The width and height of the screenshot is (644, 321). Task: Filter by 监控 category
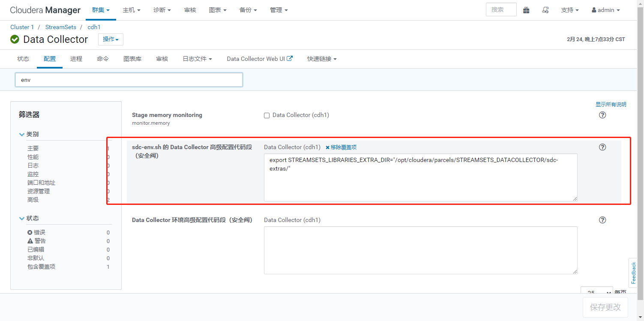point(33,174)
